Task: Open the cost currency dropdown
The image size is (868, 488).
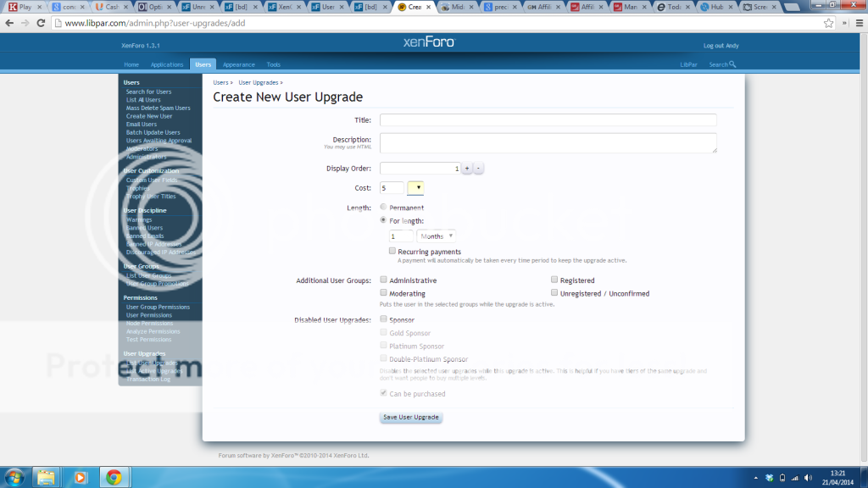Action: coord(415,187)
